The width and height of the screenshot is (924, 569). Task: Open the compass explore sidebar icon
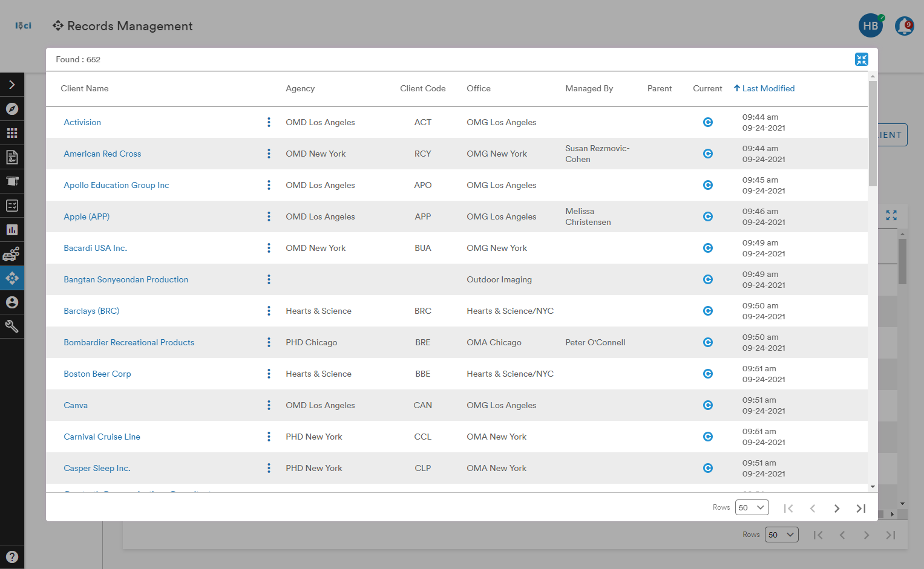coord(12,109)
